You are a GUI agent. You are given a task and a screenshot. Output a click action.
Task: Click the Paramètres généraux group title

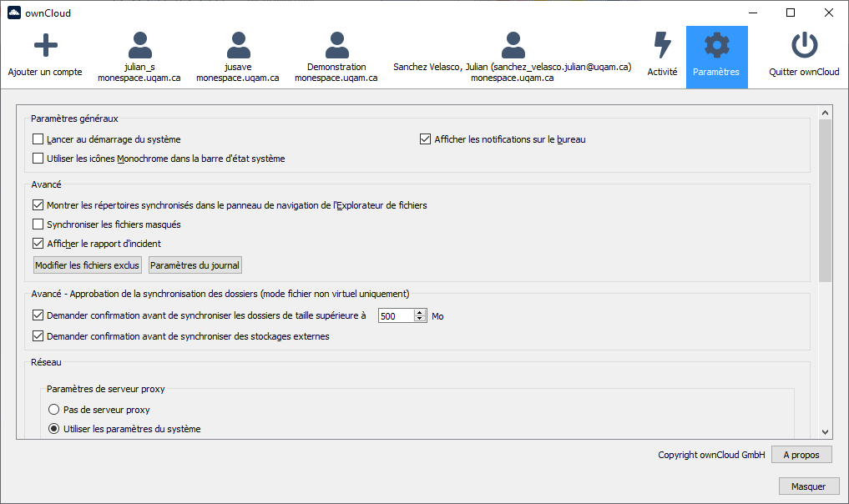click(x=74, y=118)
